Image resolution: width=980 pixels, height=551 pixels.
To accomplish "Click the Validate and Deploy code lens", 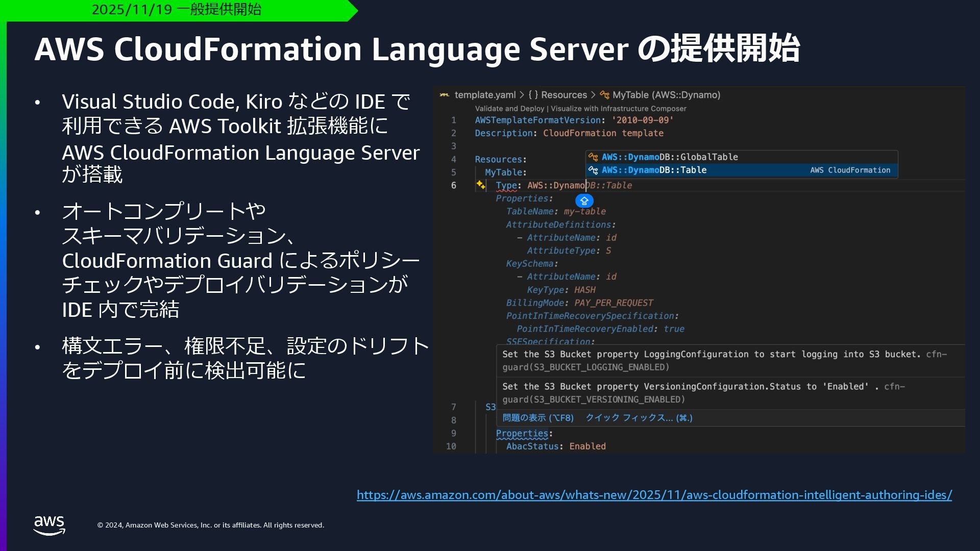I will point(509,109).
